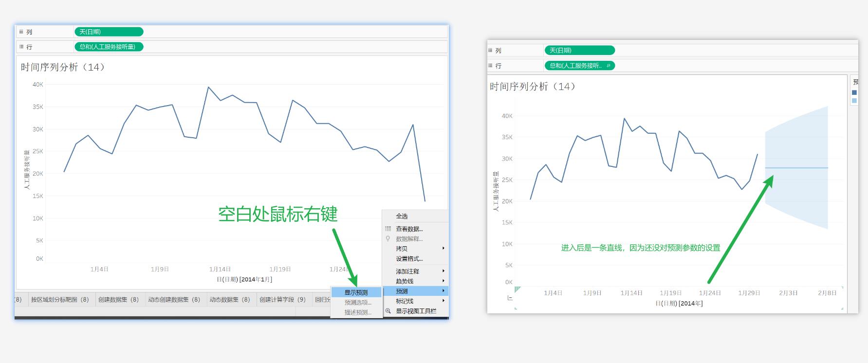The width and height of the screenshot is (868, 363).
Task: Click the 总和(人工服务接听量) pill in left window
Action: tap(109, 47)
